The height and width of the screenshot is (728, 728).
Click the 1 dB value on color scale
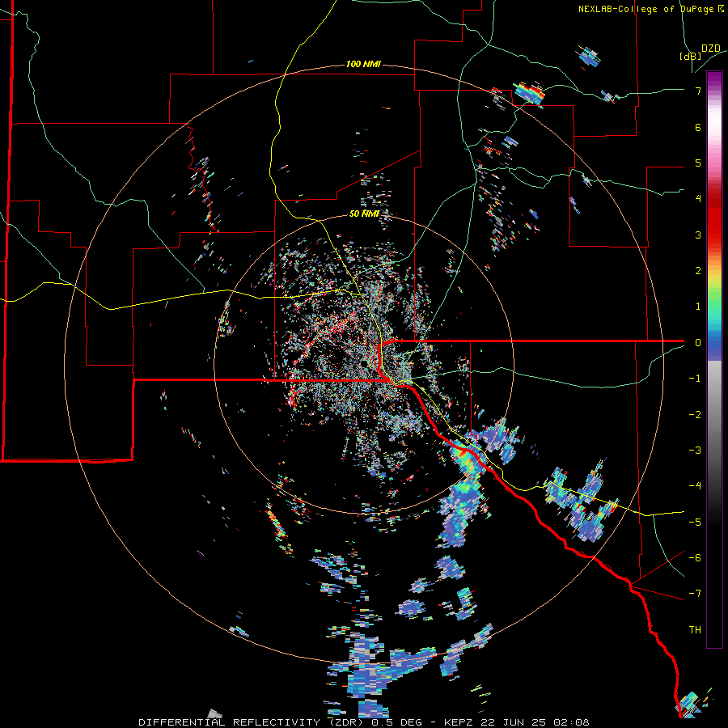[698, 307]
